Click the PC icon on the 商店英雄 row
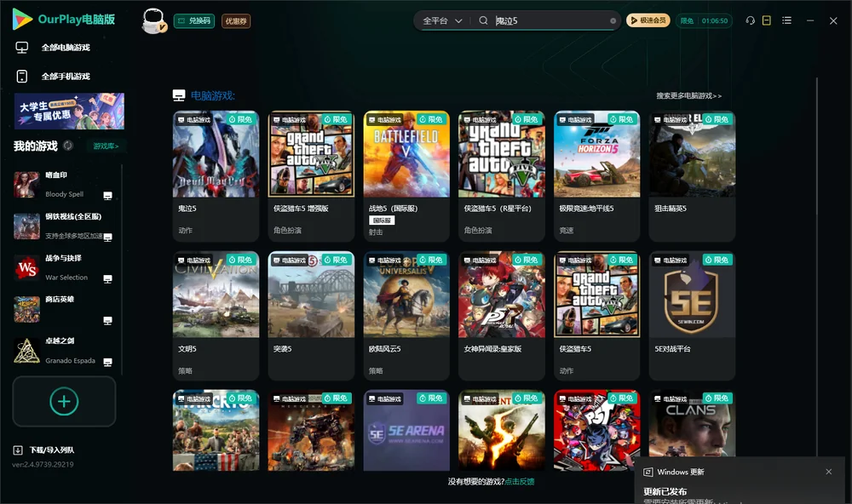 [x=107, y=320]
